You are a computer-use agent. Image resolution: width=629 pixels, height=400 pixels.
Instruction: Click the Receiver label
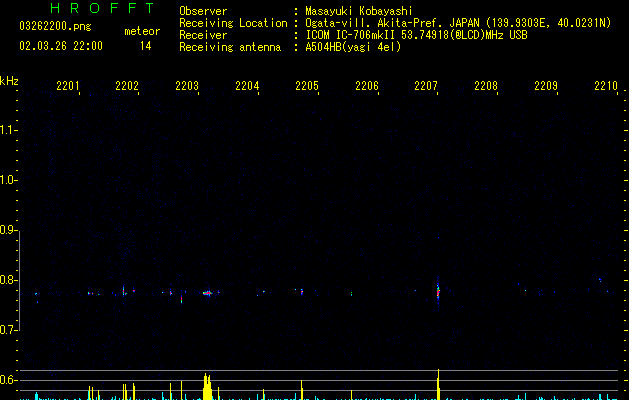(203, 35)
